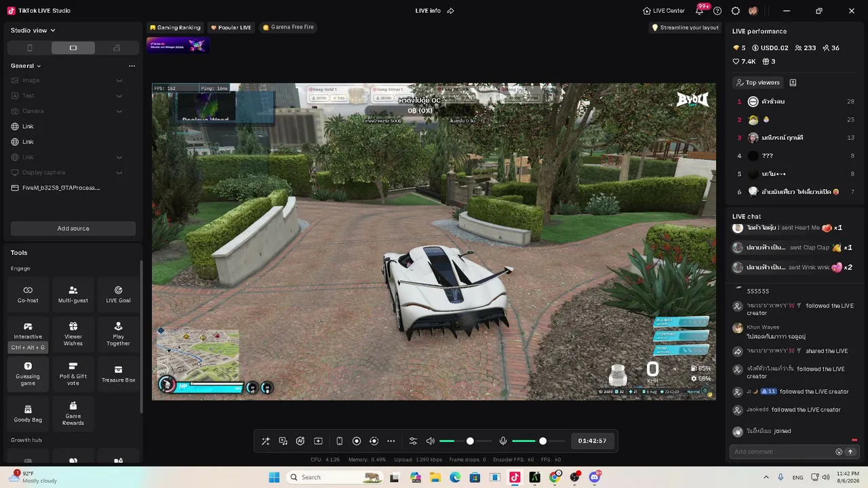Click the Windows taskbar Search box
The image size is (868, 488).
(335, 477)
